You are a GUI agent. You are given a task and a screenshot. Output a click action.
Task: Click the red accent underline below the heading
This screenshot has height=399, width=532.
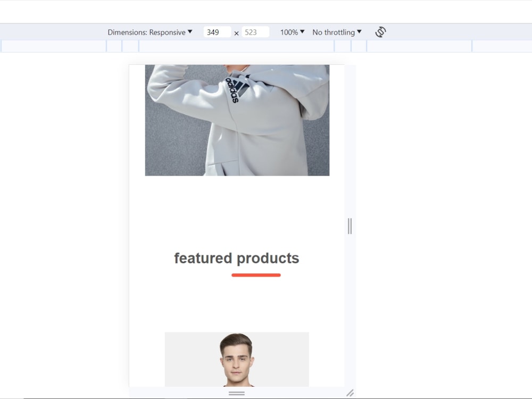256,275
